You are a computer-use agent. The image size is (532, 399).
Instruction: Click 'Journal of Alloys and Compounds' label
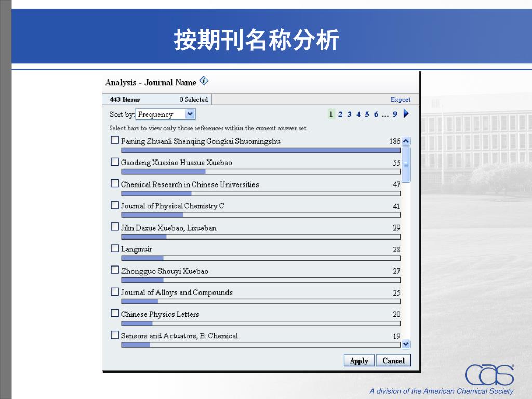[177, 292]
